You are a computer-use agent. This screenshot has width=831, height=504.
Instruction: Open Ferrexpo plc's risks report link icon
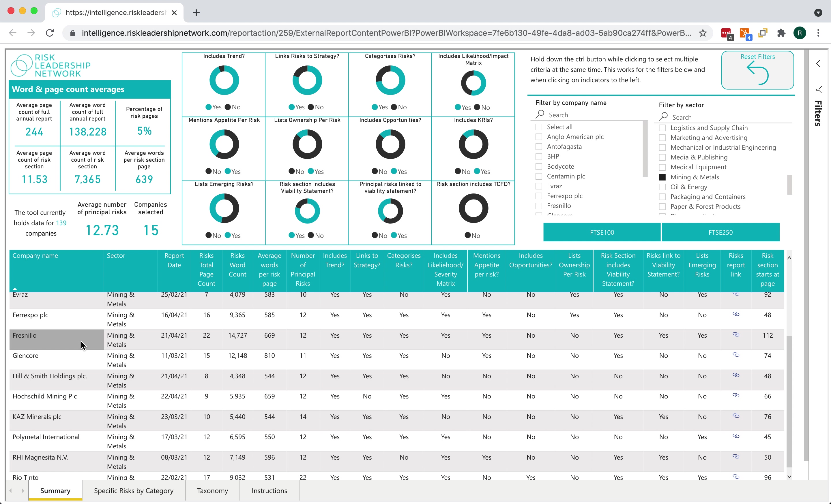[736, 314]
